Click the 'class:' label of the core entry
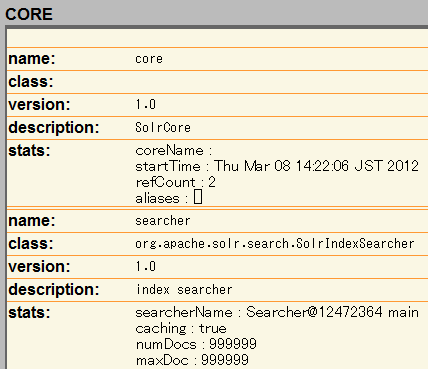This screenshot has height=369, width=428. (x=31, y=82)
